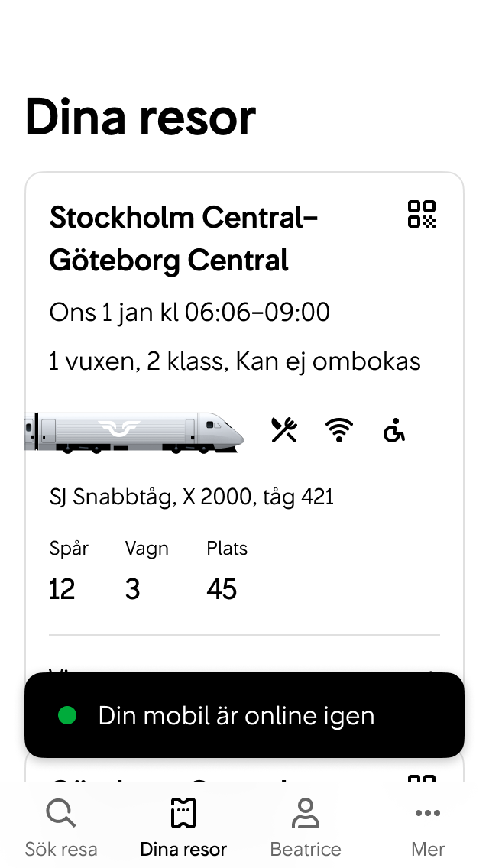
Task: Switch to the Mer tab
Action: (427, 825)
